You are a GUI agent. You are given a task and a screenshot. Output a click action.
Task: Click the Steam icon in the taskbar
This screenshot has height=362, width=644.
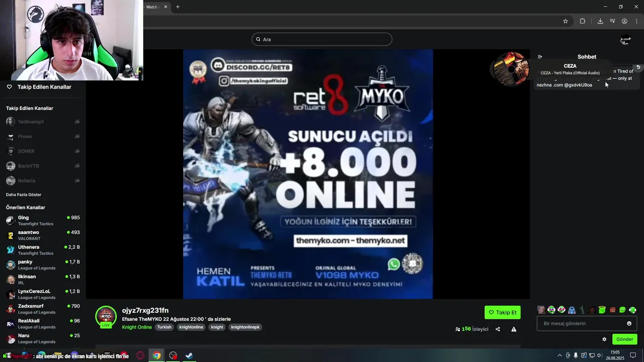coord(189,355)
